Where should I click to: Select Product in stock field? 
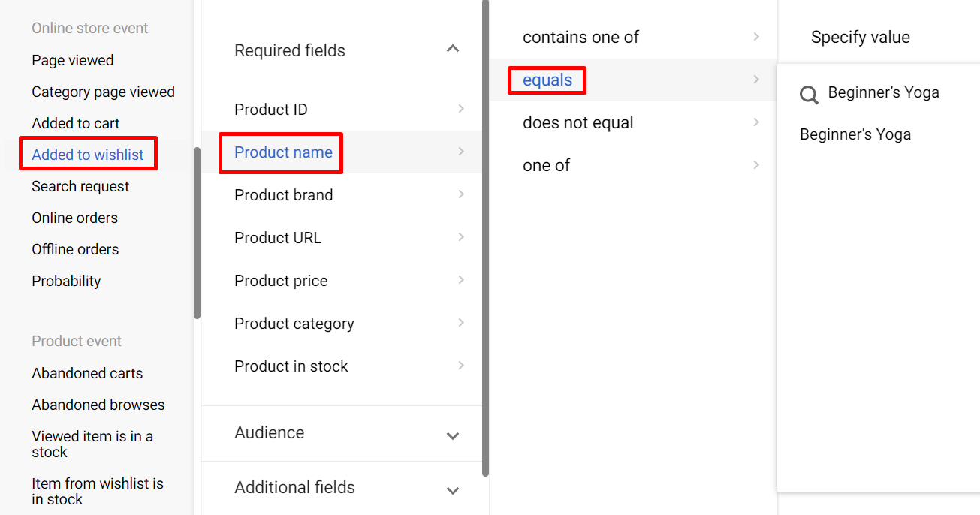(291, 366)
